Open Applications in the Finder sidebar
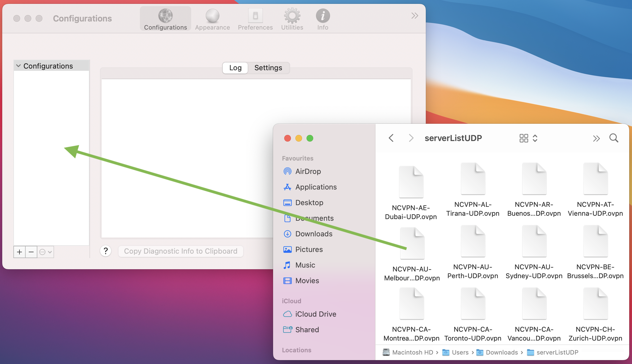 point(316,187)
